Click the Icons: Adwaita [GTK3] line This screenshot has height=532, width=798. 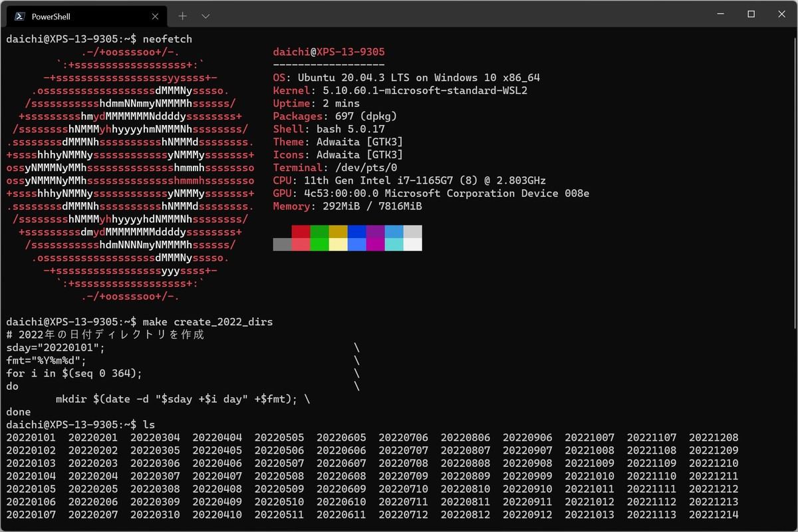pyautogui.click(x=338, y=154)
